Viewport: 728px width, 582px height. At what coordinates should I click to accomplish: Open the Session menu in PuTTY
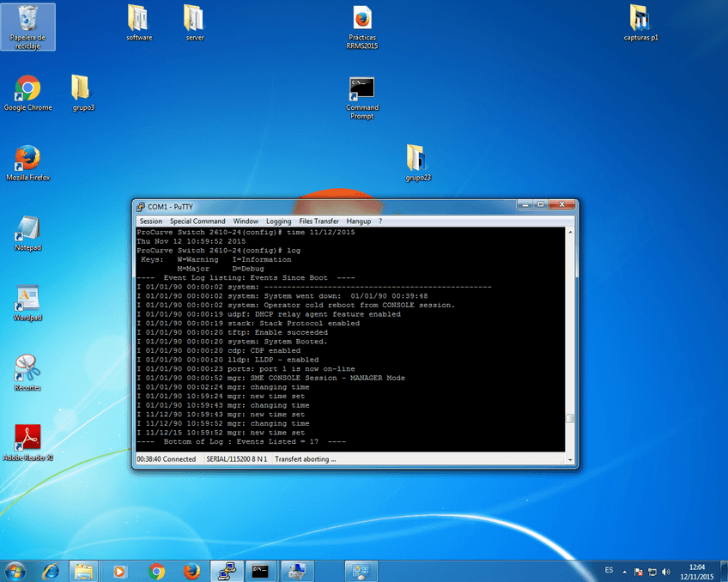click(150, 221)
